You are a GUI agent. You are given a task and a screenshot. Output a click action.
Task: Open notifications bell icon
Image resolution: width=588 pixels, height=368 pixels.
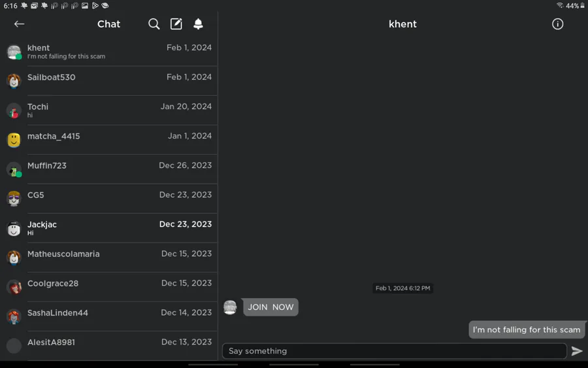(x=198, y=24)
